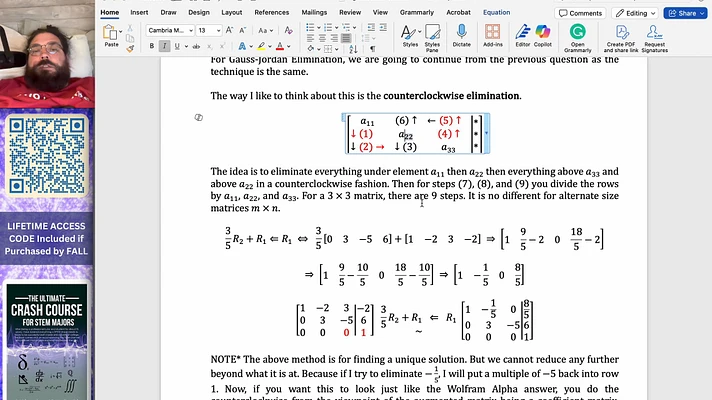Screen dimensions: 712x400
Task: Open the Design tab
Action: coord(199,12)
